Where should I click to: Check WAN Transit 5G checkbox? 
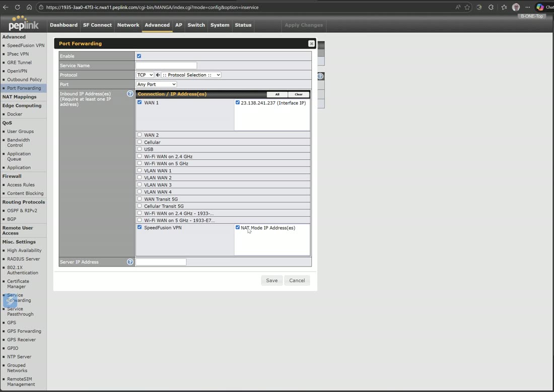pos(140,199)
